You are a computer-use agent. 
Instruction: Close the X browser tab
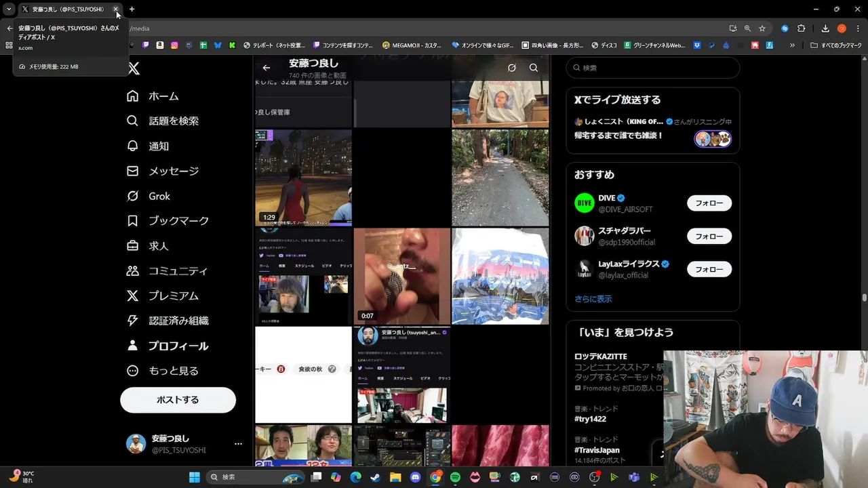pos(116,9)
